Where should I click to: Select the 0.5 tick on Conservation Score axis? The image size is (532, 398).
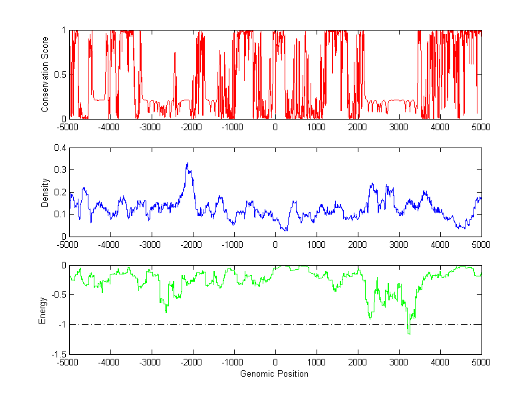[60, 74]
